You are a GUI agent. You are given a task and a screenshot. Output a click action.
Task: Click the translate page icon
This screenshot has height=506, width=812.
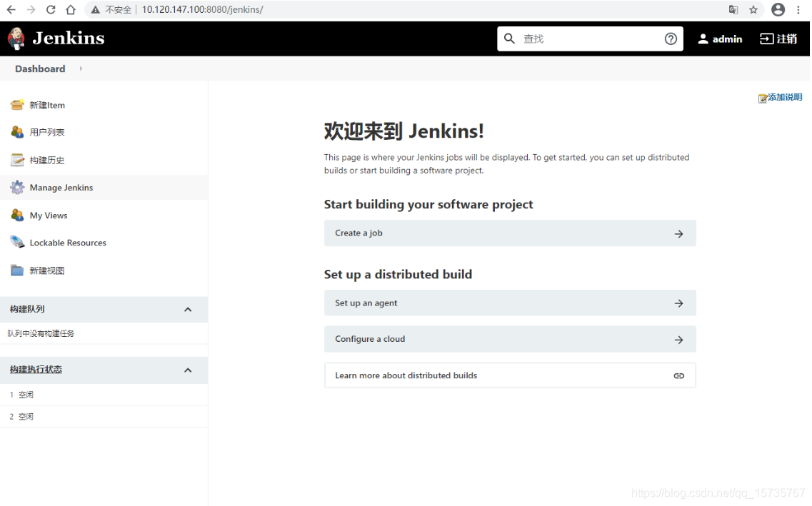(x=733, y=9)
